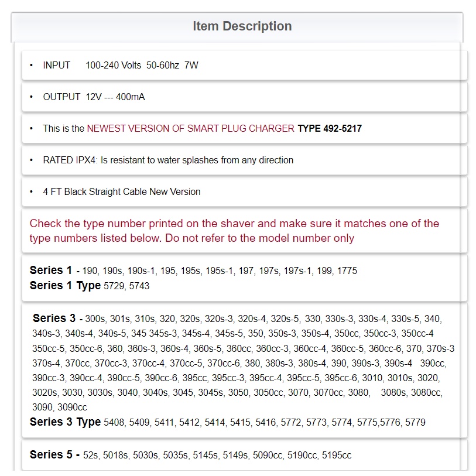Click the 4 FT Black Straight Cable row
Screen dimensions: 476x476
[121, 192]
